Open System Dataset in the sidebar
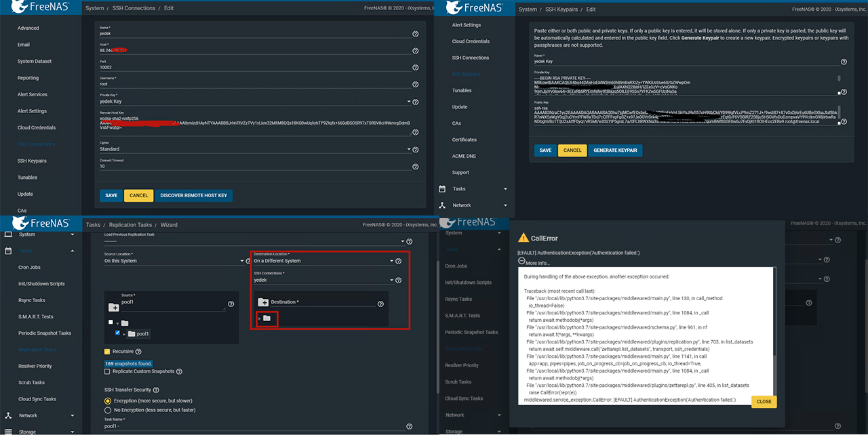 [35, 62]
